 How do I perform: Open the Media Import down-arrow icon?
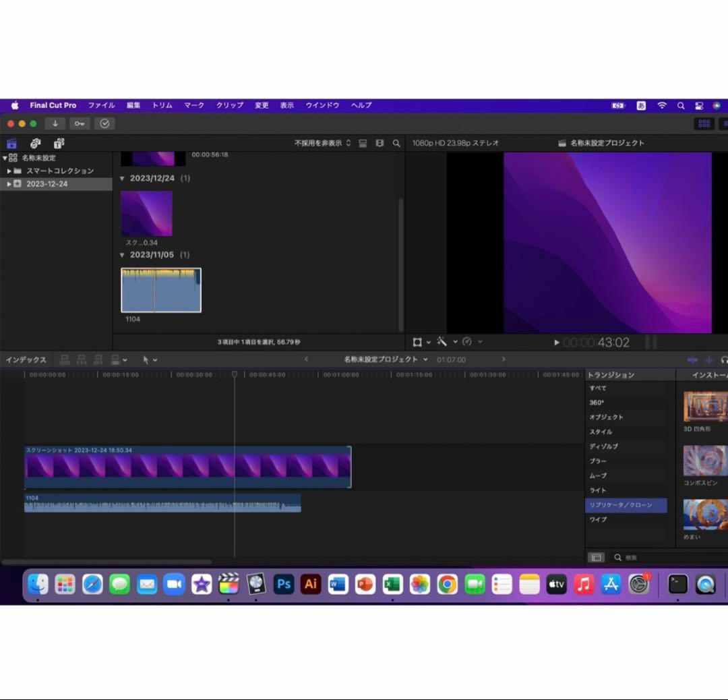click(x=55, y=123)
